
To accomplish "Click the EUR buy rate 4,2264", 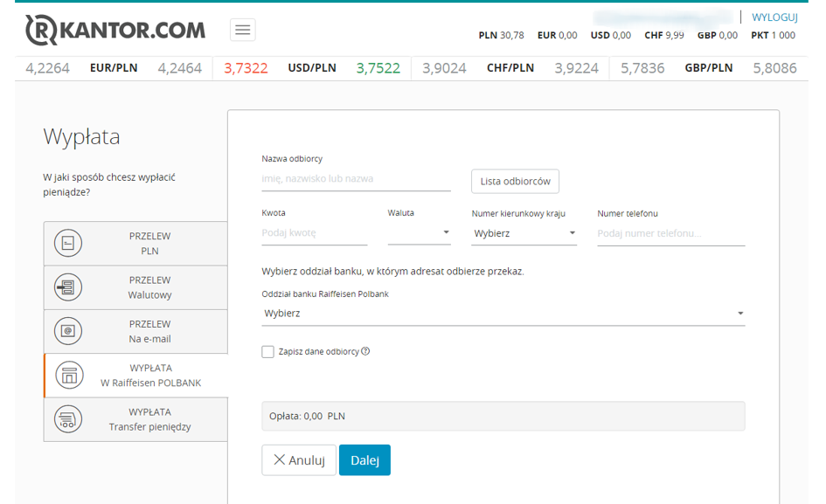I will [x=47, y=68].
